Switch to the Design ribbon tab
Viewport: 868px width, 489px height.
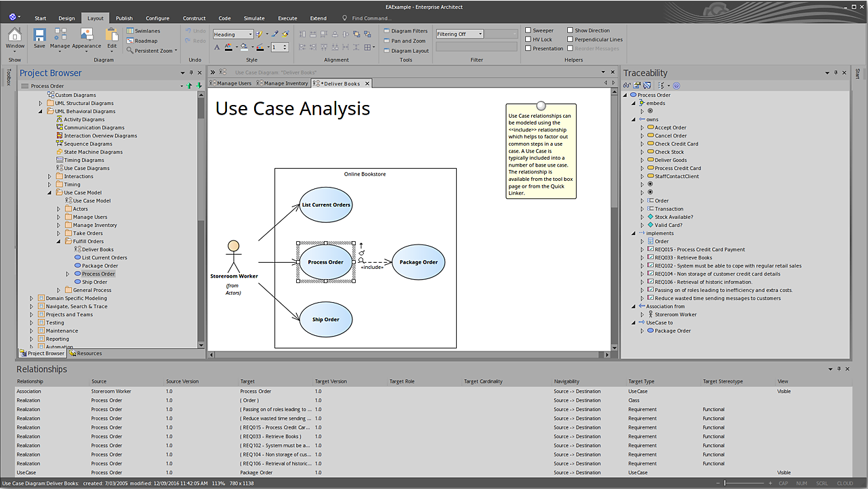[x=66, y=18]
